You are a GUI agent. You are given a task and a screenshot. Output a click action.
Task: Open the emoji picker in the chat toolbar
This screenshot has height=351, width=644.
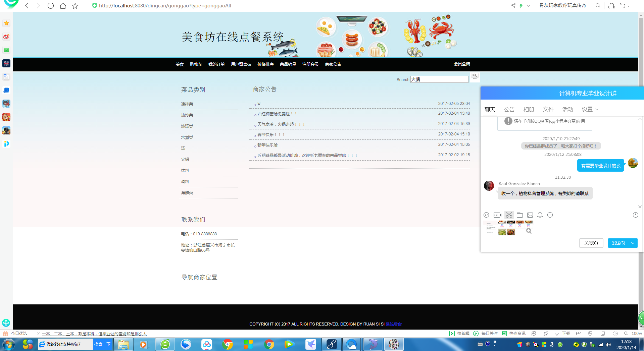tap(486, 215)
